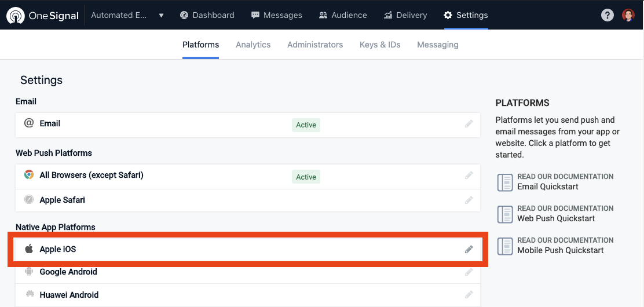Click Active badge on All Browsers row
This screenshot has height=307, width=644.
click(306, 177)
